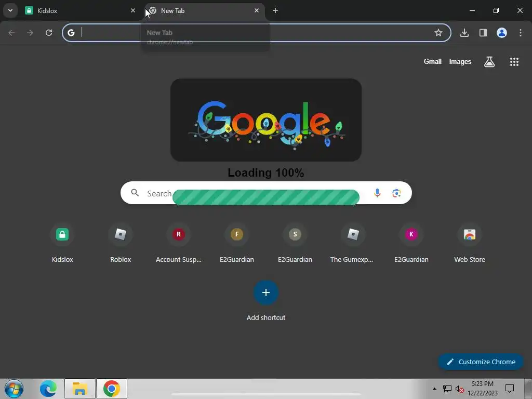
Task: Toggle the Chrome side panel
Action: (x=483, y=33)
